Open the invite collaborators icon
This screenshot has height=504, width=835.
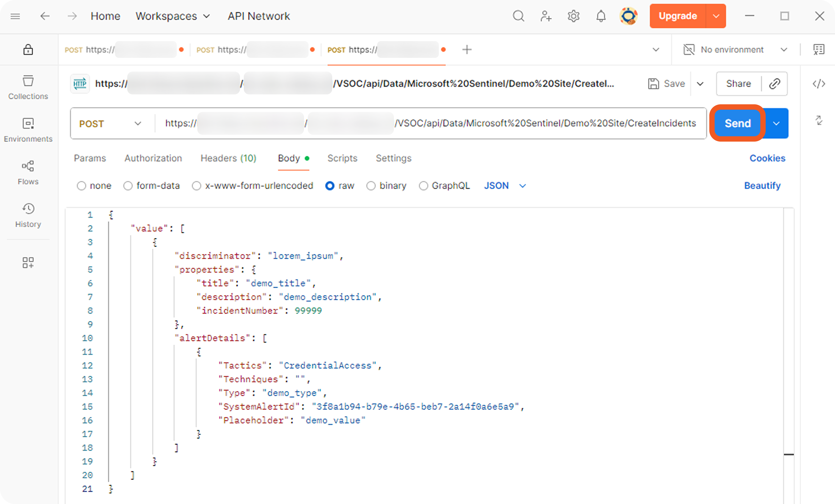click(546, 16)
